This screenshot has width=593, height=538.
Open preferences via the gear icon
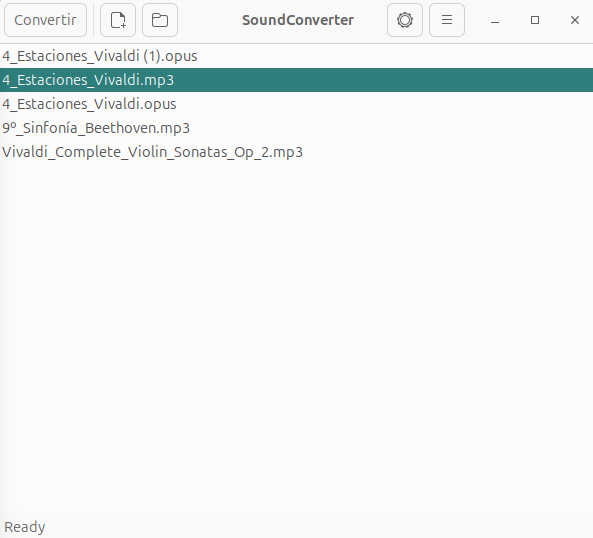405,20
